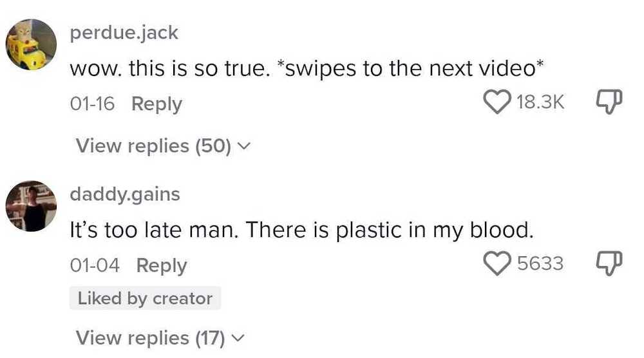The image size is (644, 358).
Task: Click the Liked by creator badge
Action: point(145,298)
